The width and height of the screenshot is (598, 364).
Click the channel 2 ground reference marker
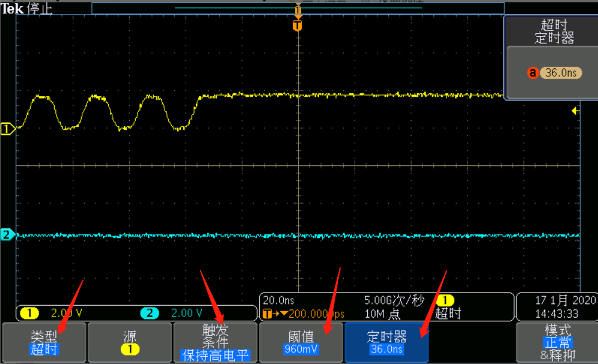coord(7,234)
